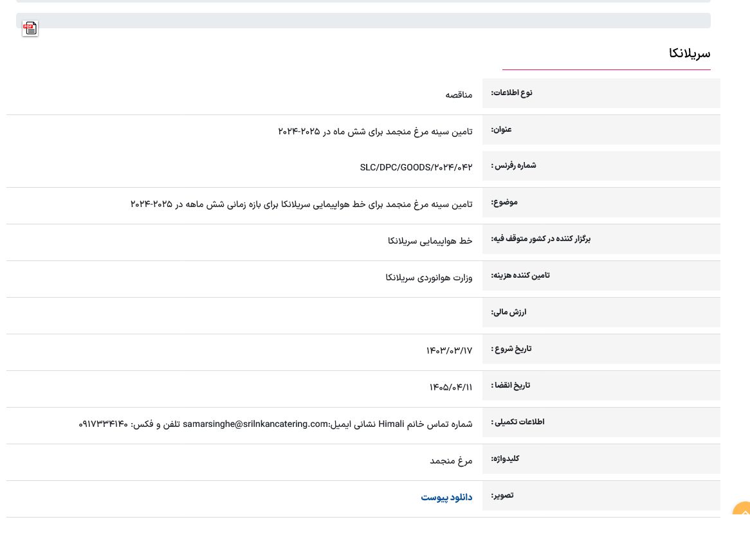Click the اطلاعات تکمیلی field label
The width and height of the screenshot is (750, 560).
click(517, 422)
